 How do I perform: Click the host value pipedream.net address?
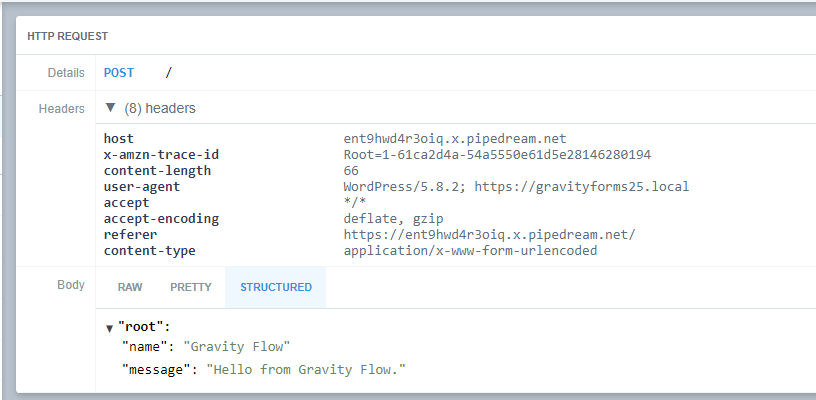tap(453, 139)
